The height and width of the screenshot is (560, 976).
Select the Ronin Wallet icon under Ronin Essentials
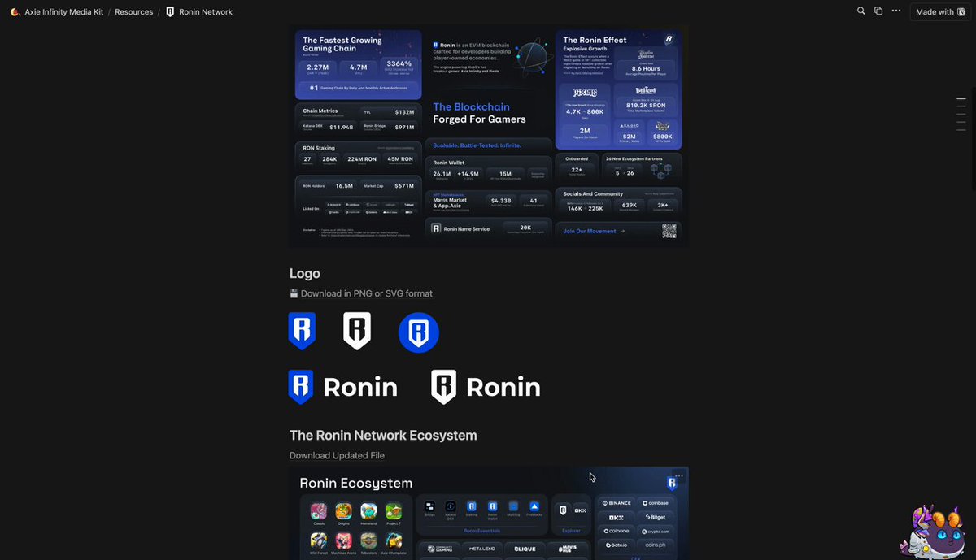coord(493,508)
